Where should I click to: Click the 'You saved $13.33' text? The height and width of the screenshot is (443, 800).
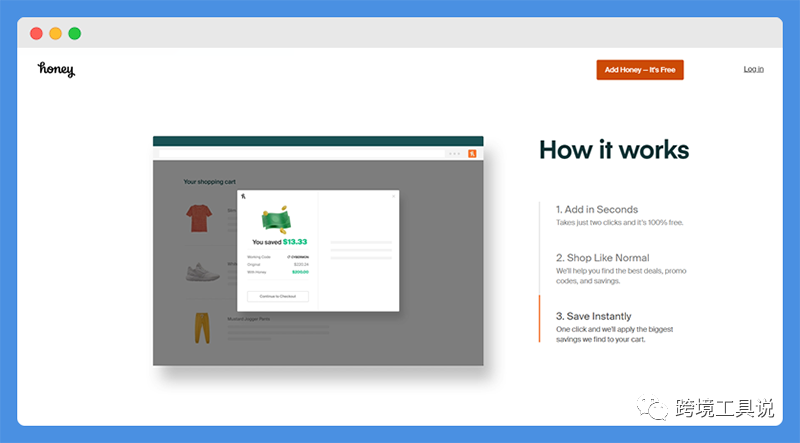click(280, 242)
